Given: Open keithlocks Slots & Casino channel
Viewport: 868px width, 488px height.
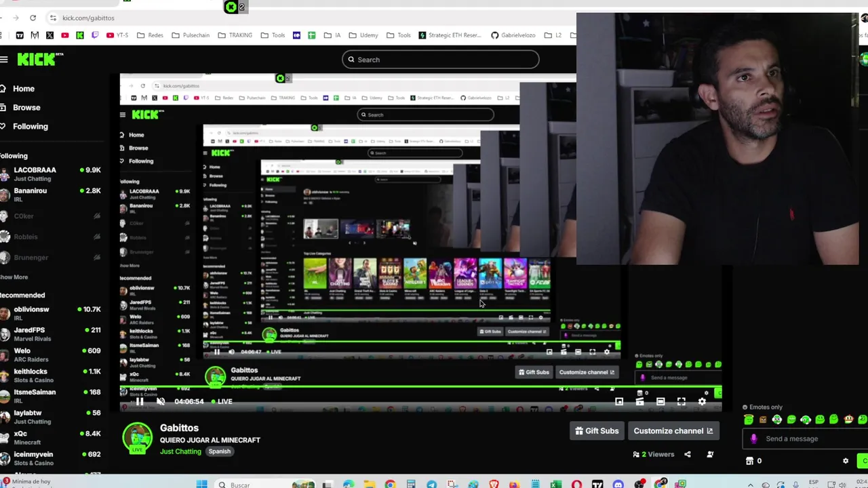Looking at the screenshot, I should coord(51,375).
